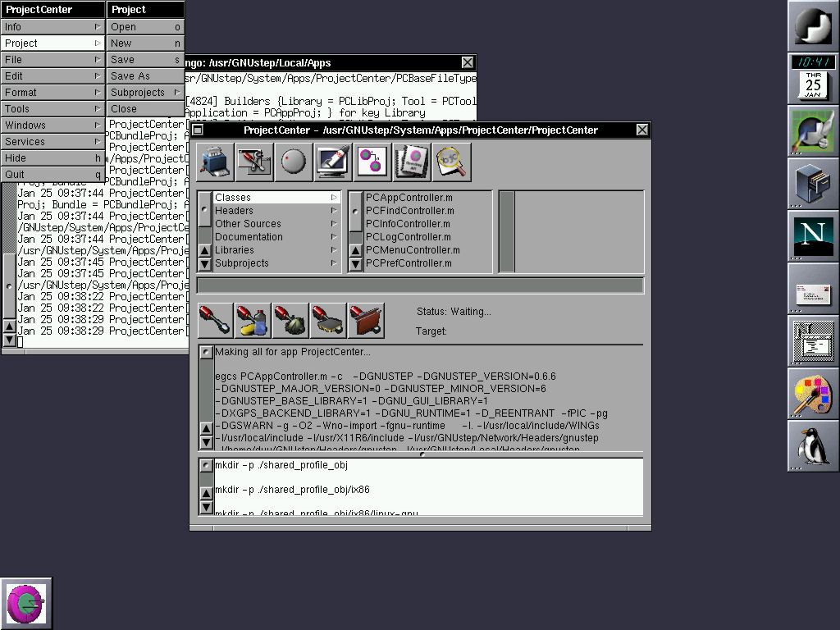Click the magnifying glass find icon
The height and width of the screenshot is (630, 840).
(451, 162)
